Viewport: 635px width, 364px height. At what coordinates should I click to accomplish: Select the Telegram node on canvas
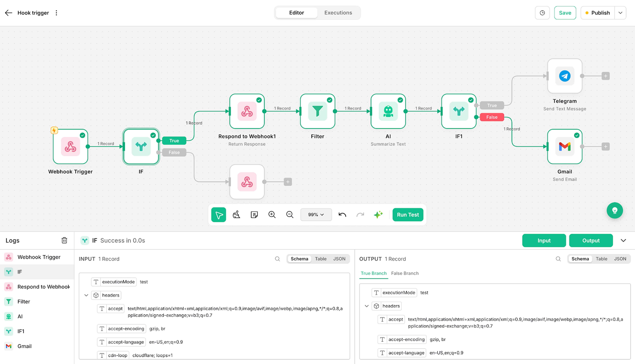coord(565,76)
